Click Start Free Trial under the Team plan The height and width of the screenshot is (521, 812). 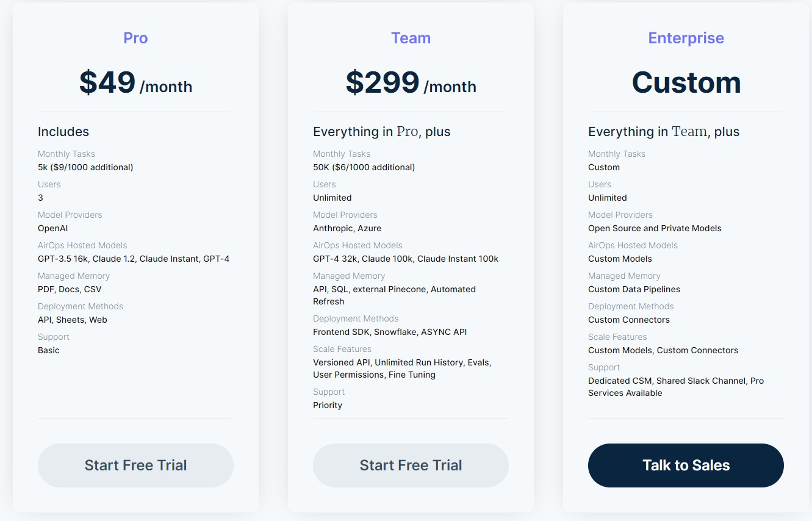click(411, 465)
